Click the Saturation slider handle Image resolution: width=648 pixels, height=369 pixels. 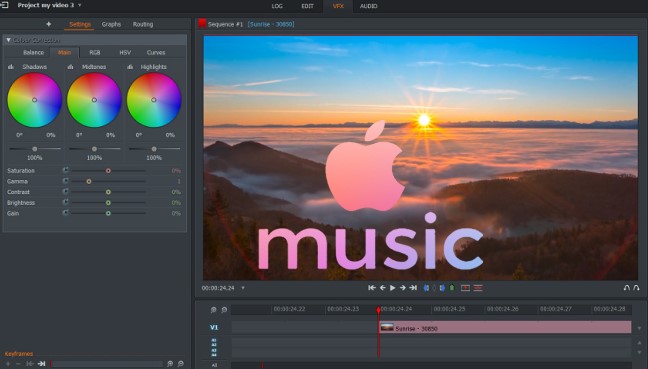tap(108, 171)
